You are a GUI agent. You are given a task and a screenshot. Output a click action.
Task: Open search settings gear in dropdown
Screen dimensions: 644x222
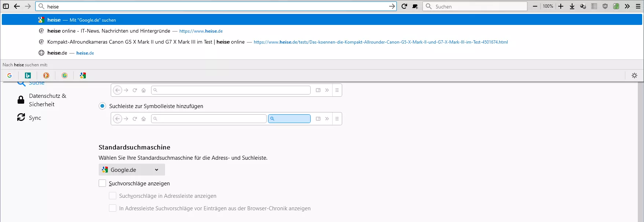coord(634,75)
